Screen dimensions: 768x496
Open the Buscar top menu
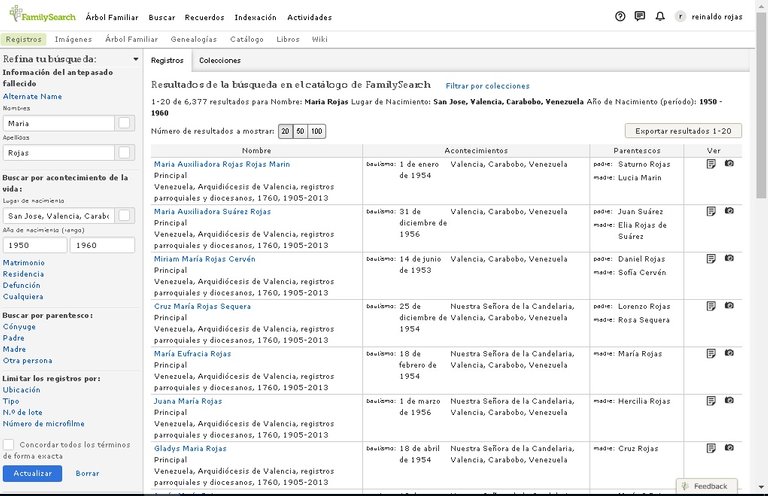coord(162,17)
